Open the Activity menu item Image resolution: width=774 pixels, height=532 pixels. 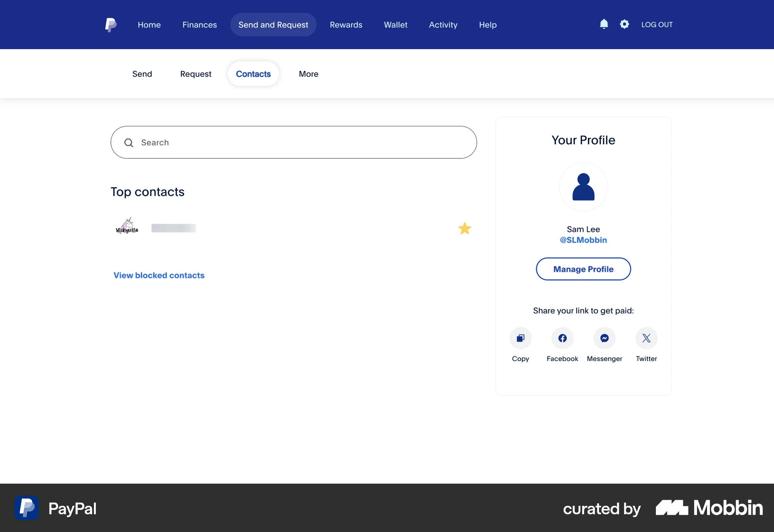[443, 25]
